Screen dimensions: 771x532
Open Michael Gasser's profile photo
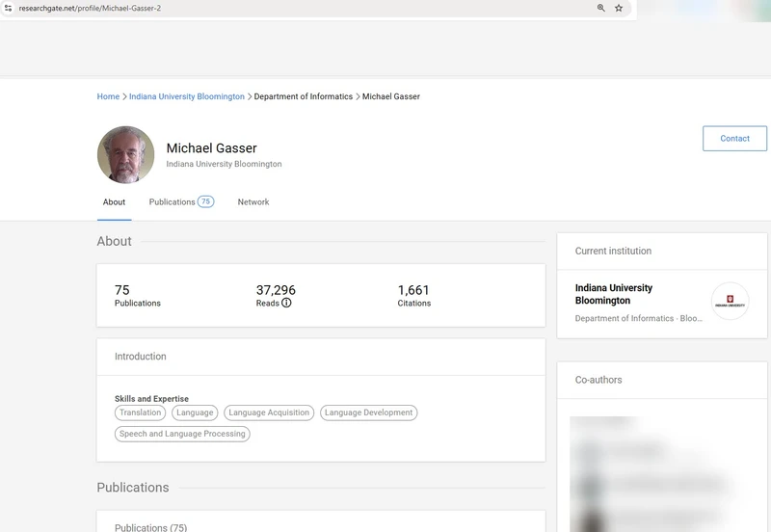coord(126,155)
